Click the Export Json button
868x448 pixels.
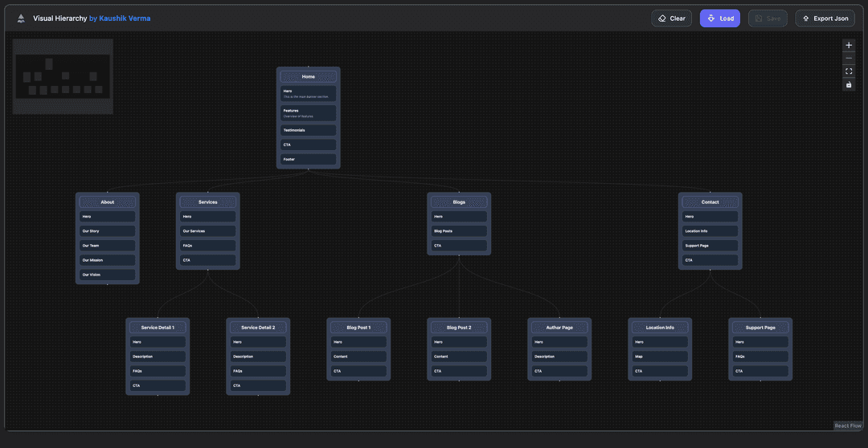coord(825,18)
